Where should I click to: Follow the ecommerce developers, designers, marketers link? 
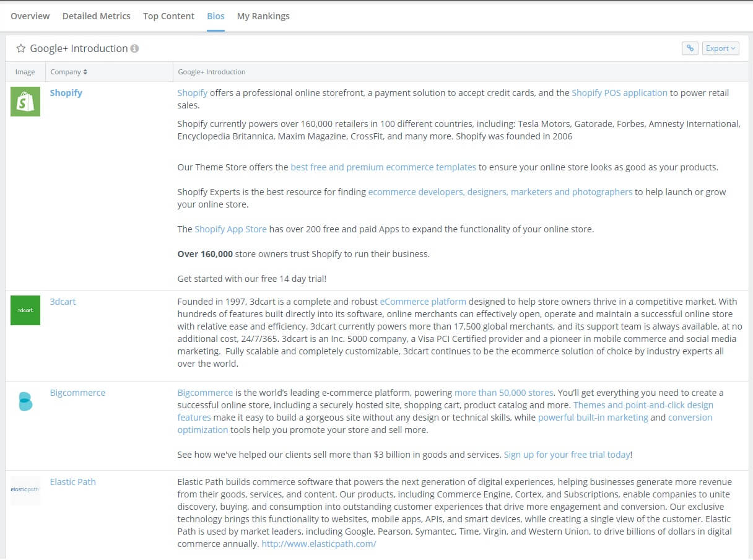point(500,192)
